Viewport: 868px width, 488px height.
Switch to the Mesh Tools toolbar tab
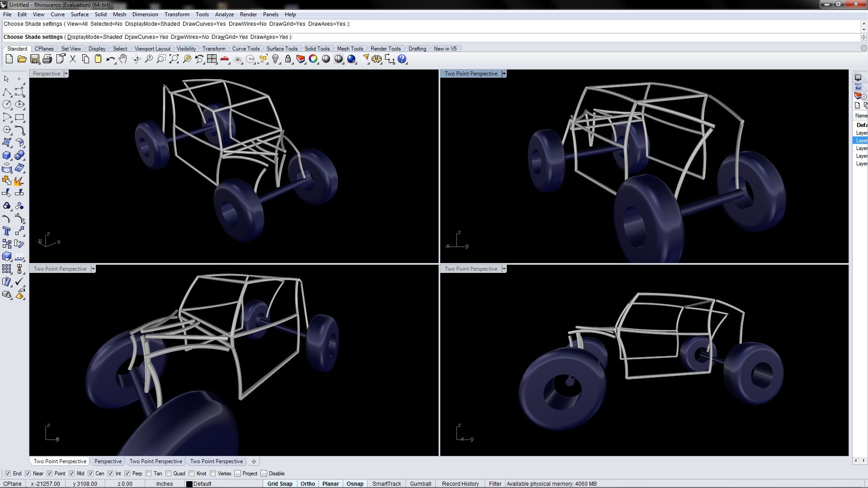[350, 49]
